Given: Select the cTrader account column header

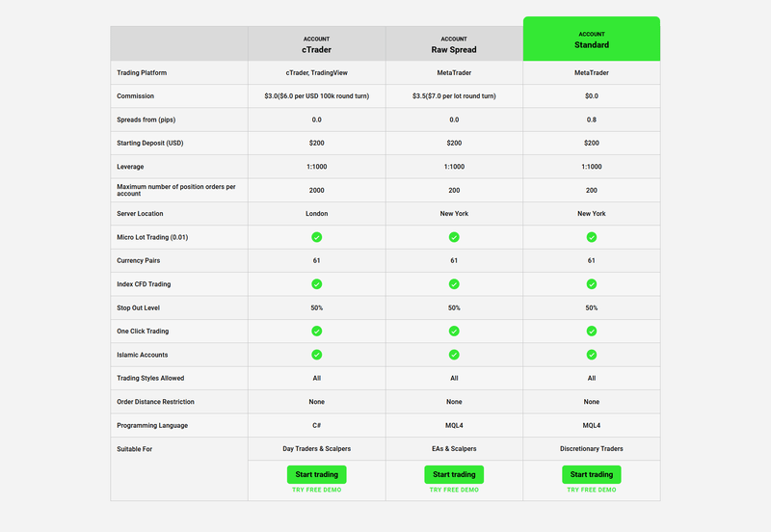Looking at the screenshot, I should [x=317, y=43].
